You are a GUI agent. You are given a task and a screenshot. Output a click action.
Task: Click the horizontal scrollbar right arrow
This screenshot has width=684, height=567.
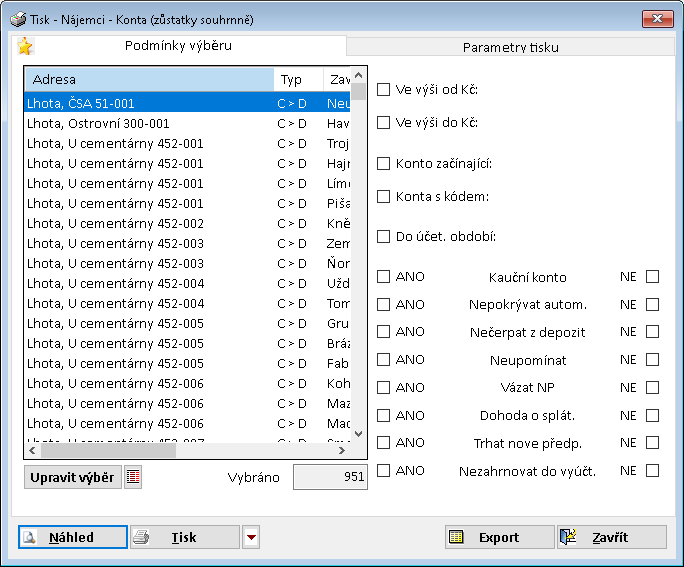(x=342, y=451)
